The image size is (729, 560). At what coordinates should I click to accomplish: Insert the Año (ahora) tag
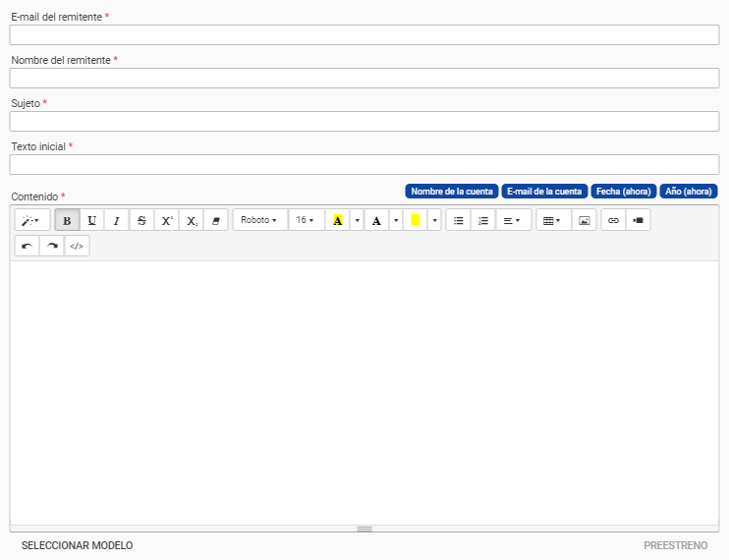tap(689, 191)
